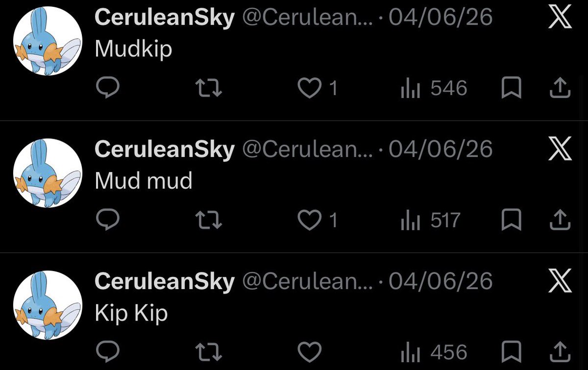Open CeruleanSky profile name on "Kip Kip" post

[164, 282]
